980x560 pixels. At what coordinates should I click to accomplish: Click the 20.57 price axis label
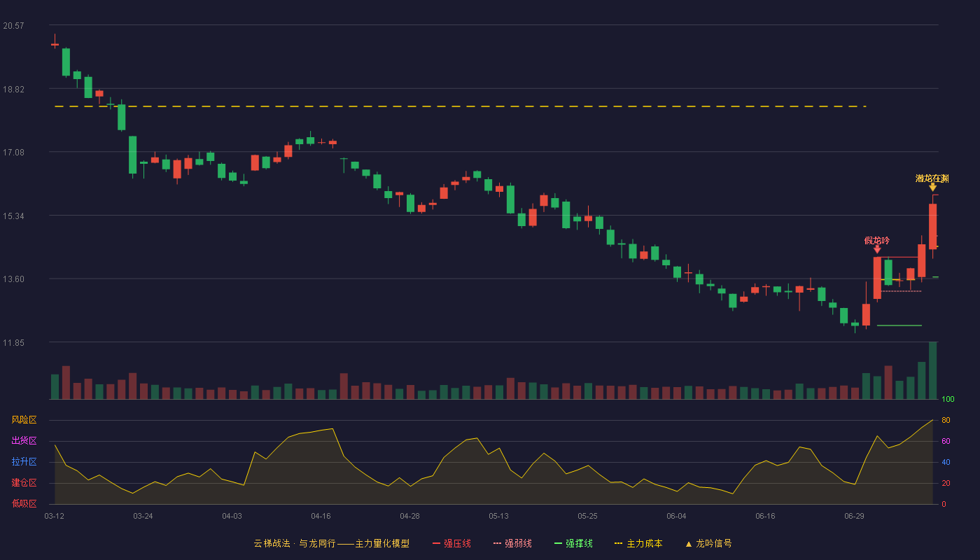(13, 26)
